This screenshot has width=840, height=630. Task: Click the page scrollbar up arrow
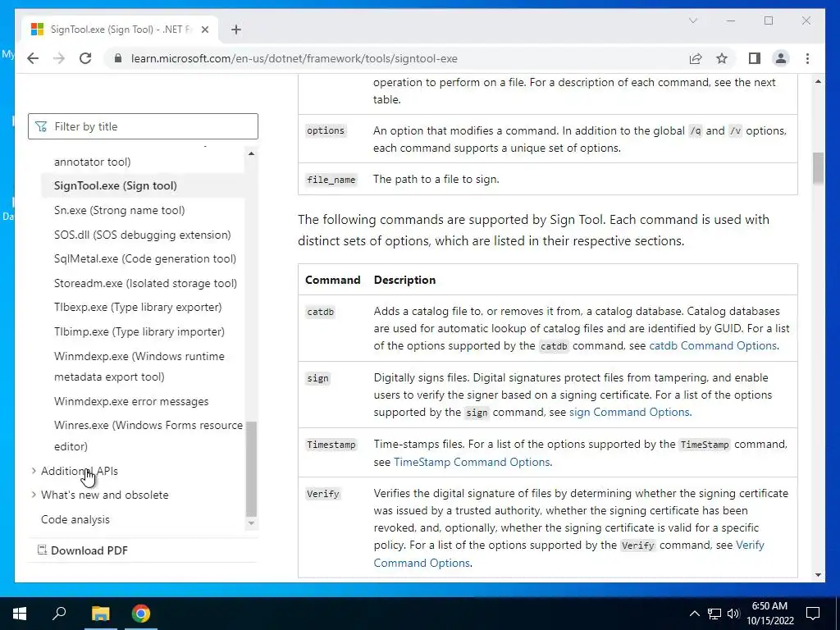818,81
